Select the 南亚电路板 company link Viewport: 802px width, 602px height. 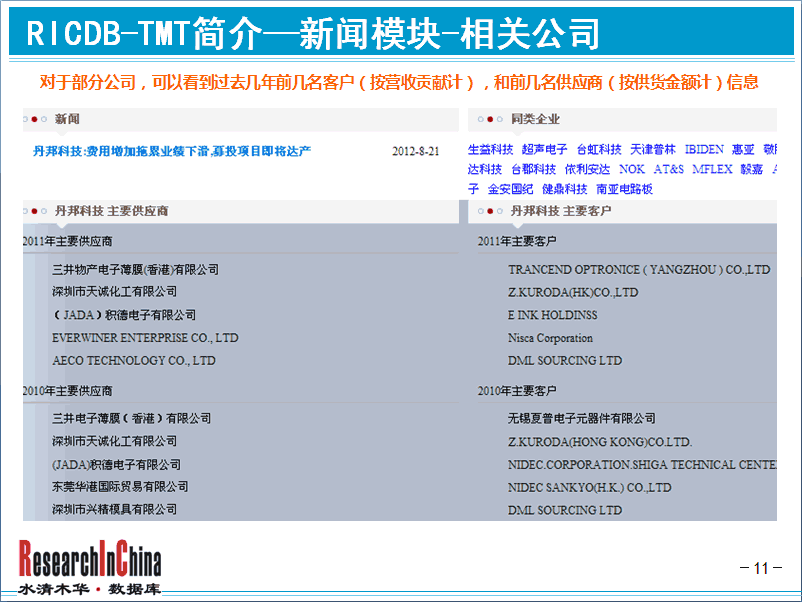click(625, 189)
